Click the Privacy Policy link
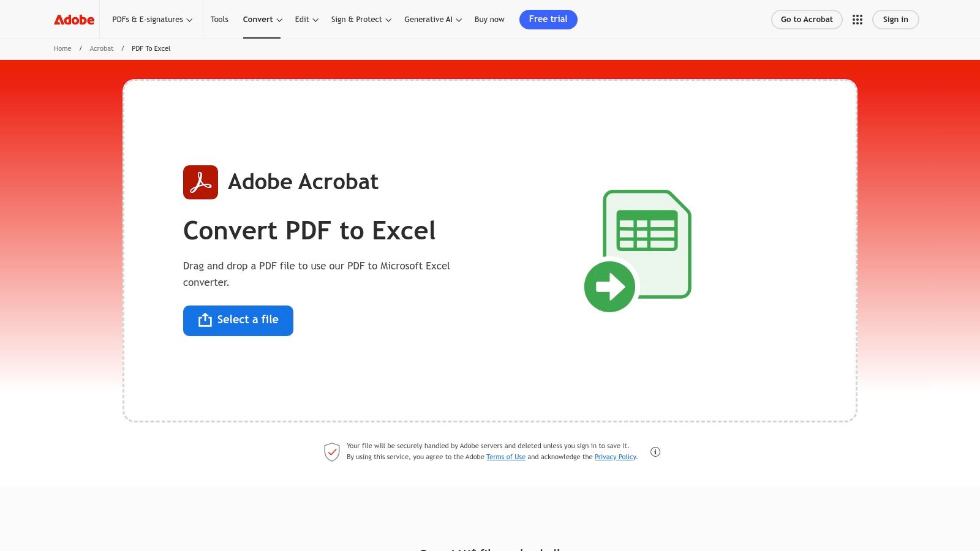Screen dimensions: 980x551 (x=615, y=457)
